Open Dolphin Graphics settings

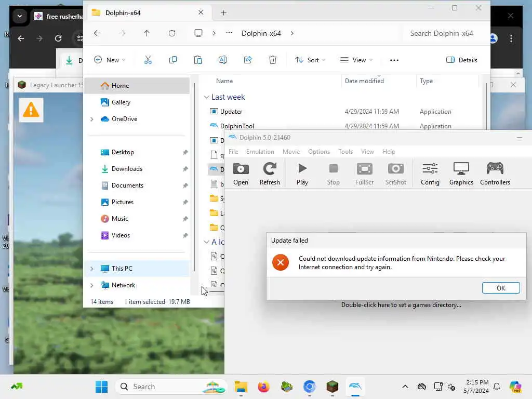[x=461, y=174]
